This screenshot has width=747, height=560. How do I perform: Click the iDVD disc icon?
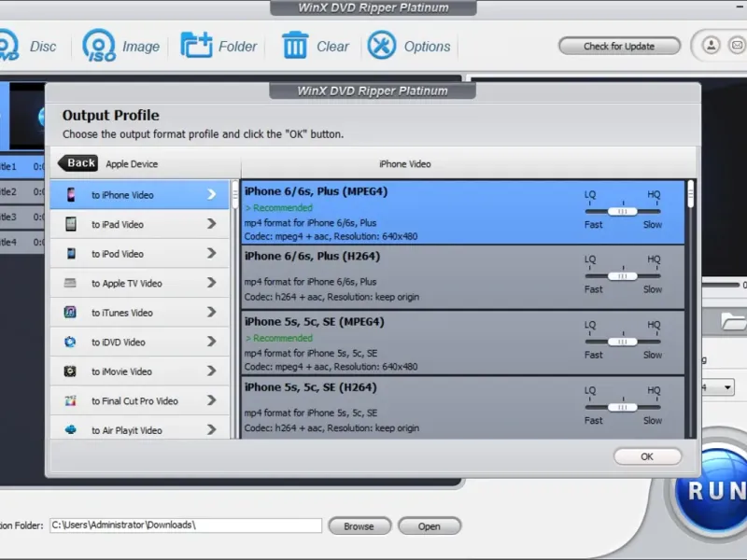pyautogui.click(x=70, y=342)
